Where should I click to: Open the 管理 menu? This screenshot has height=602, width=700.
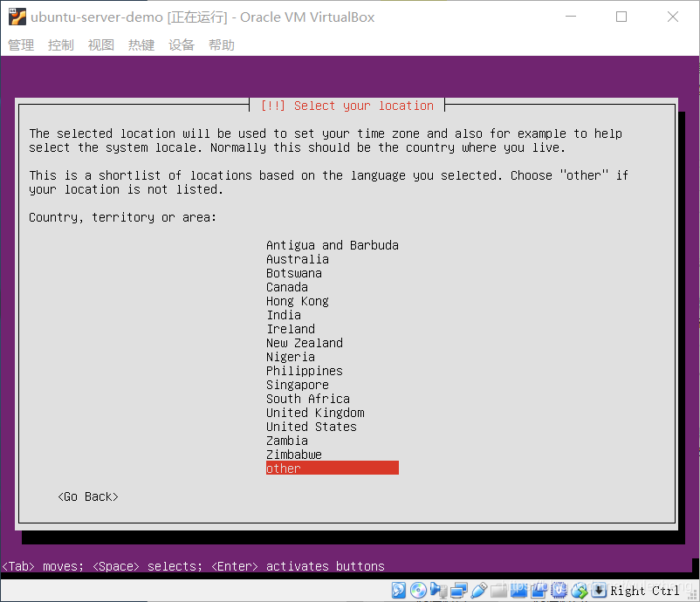[x=21, y=45]
